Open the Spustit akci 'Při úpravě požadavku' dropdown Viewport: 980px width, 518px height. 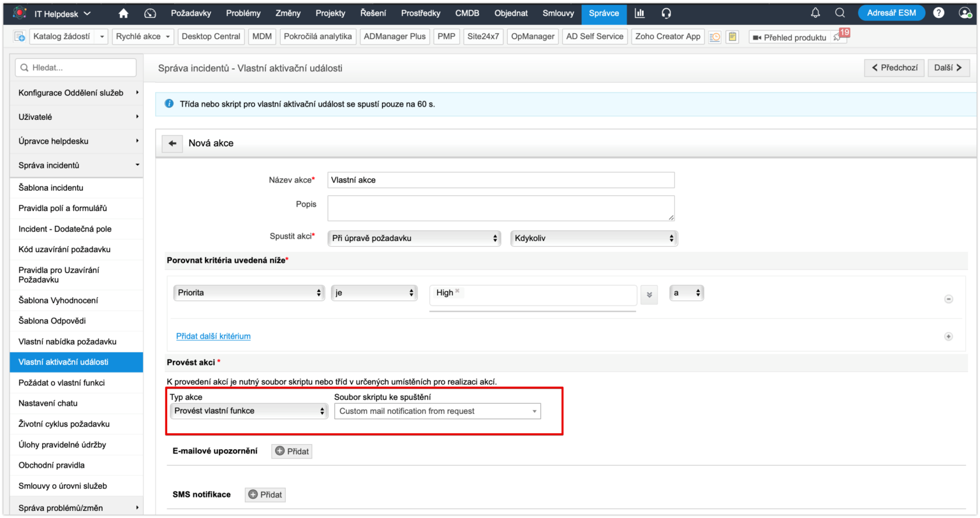pyautogui.click(x=415, y=238)
